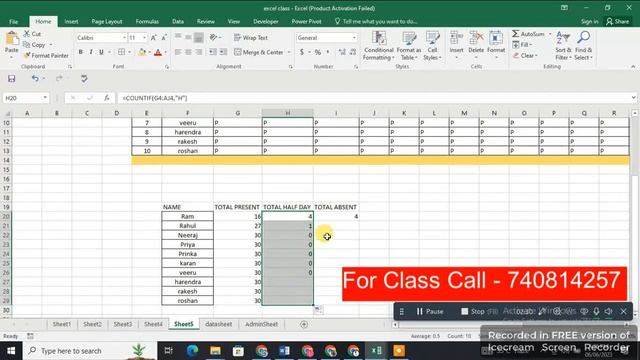Click the Cut scissors icon
Screen dimensions: 640x360
[27, 34]
